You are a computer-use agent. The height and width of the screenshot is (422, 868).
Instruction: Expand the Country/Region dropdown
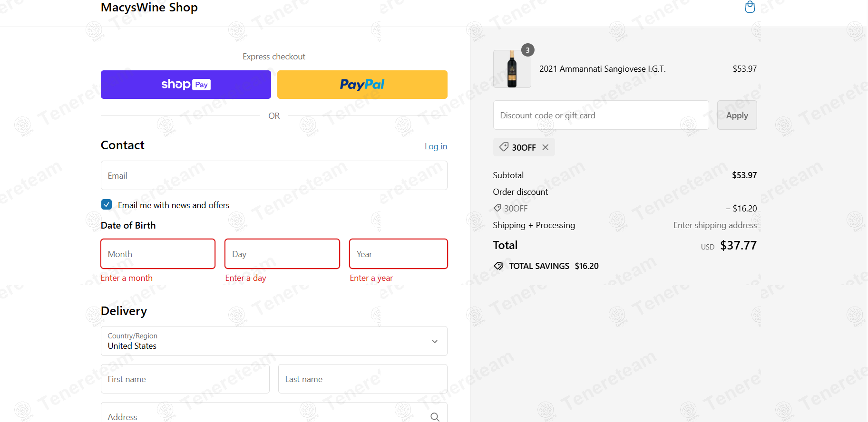(x=274, y=341)
